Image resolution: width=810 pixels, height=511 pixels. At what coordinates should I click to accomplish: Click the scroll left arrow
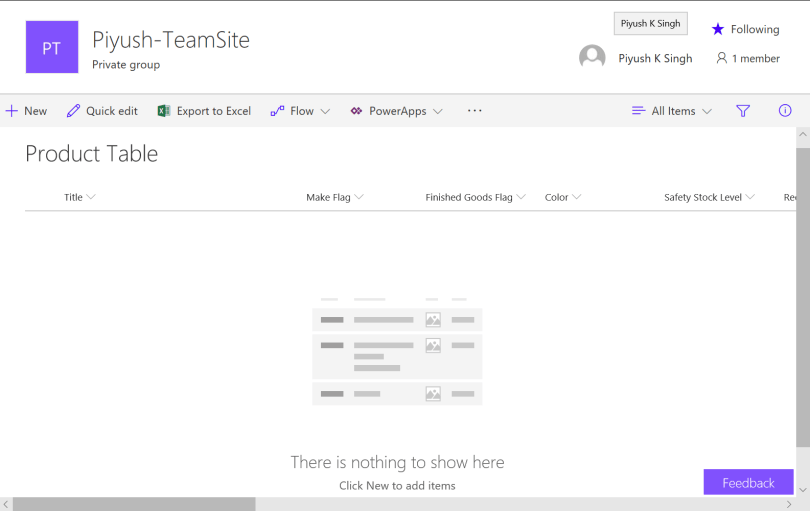click(x=6, y=504)
